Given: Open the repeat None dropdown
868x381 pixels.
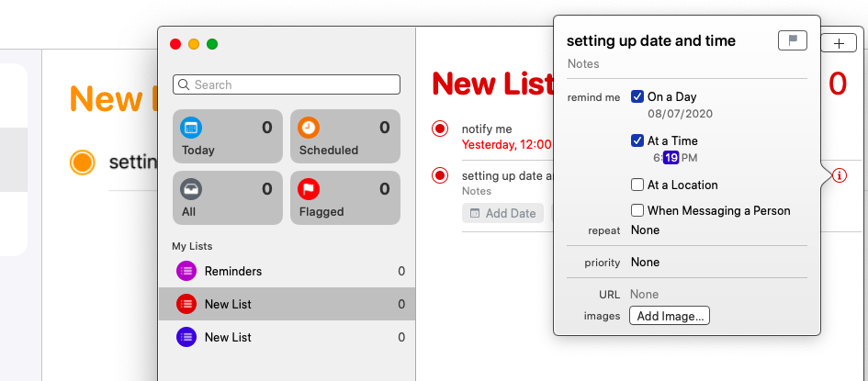Looking at the screenshot, I should (x=646, y=230).
